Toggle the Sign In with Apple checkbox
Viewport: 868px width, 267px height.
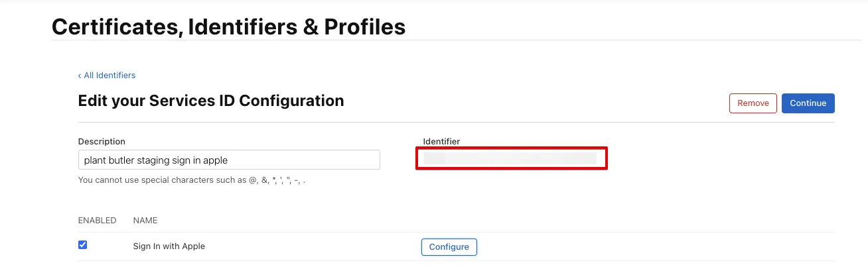coord(83,245)
